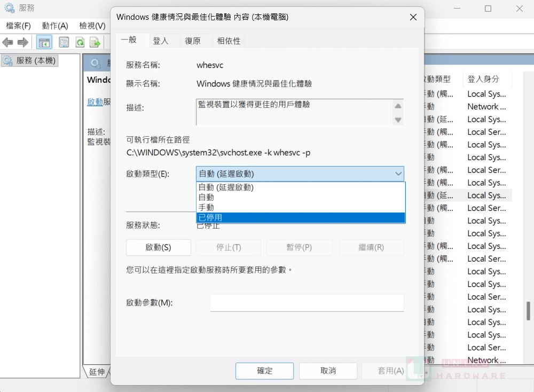Viewport: 534px width, 392px height.
Task: Open the 檢視(V) menu
Action: click(x=92, y=26)
